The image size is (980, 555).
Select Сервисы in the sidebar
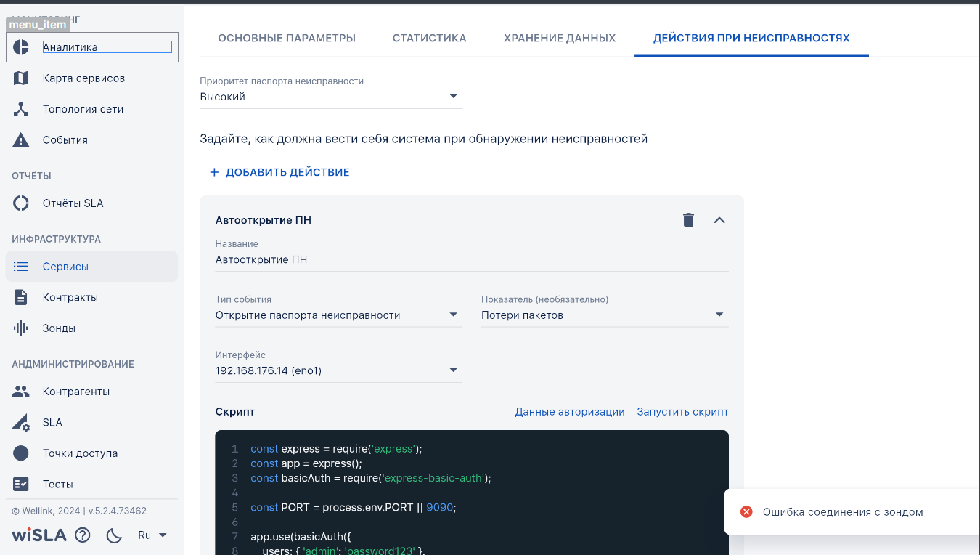tap(91, 267)
